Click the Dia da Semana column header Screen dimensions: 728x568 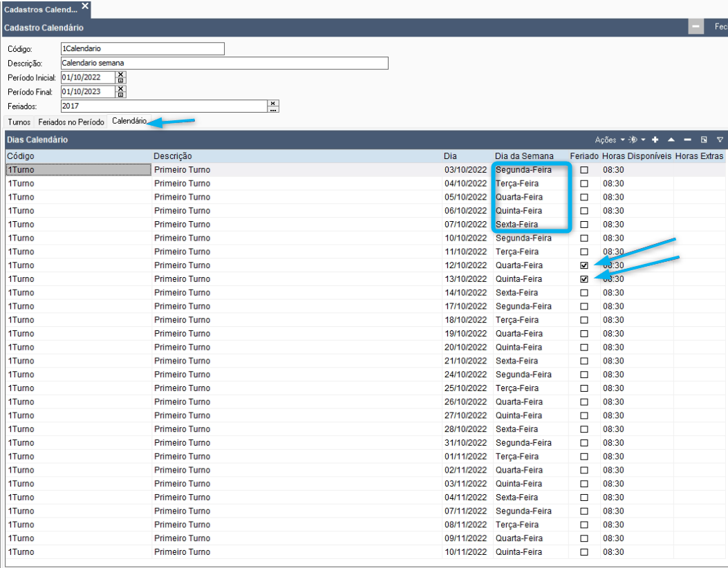[524, 156]
